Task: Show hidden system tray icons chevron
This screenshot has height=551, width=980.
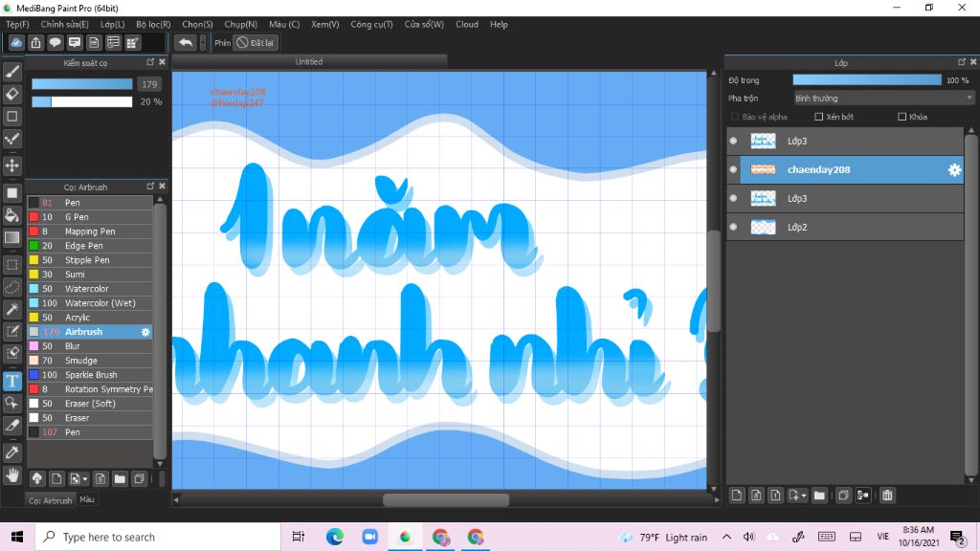Action: pyautogui.click(x=726, y=537)
